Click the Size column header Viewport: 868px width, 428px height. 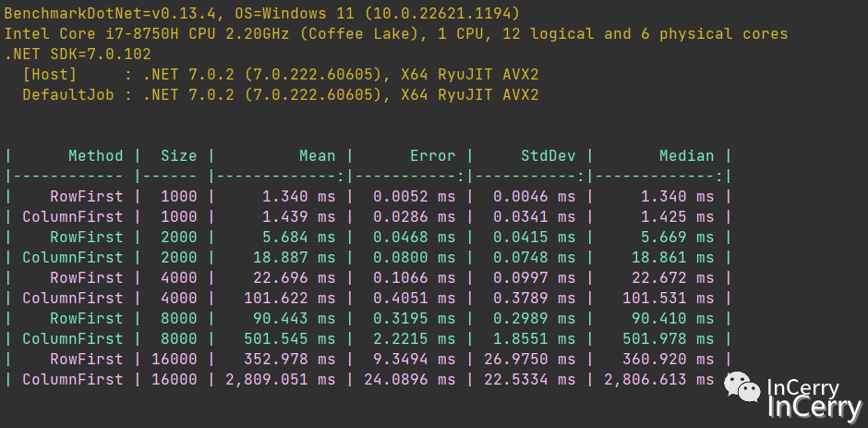(x=179, y=156)
